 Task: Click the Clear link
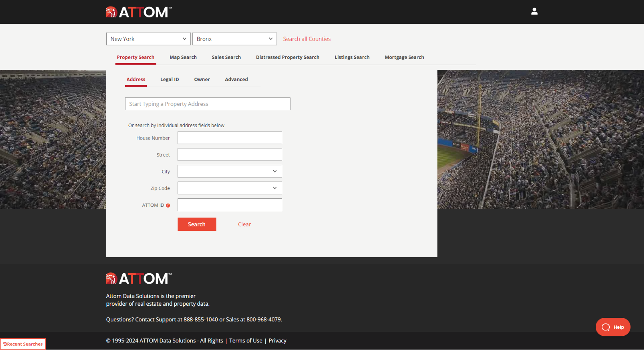[244, 224]
